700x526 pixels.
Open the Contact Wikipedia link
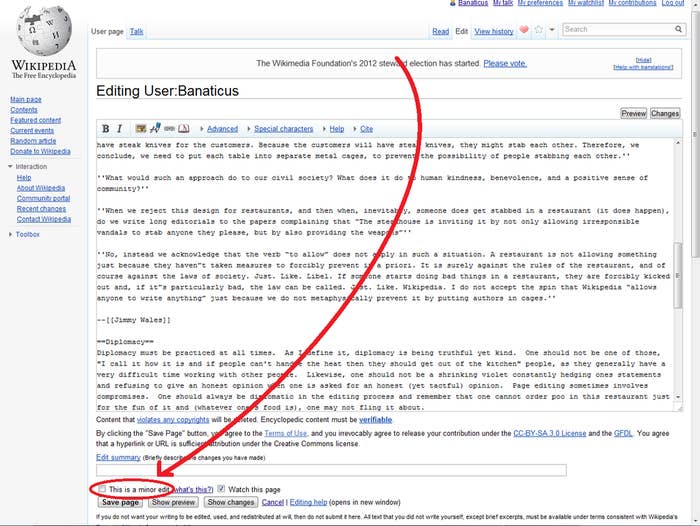click(44, 219)
